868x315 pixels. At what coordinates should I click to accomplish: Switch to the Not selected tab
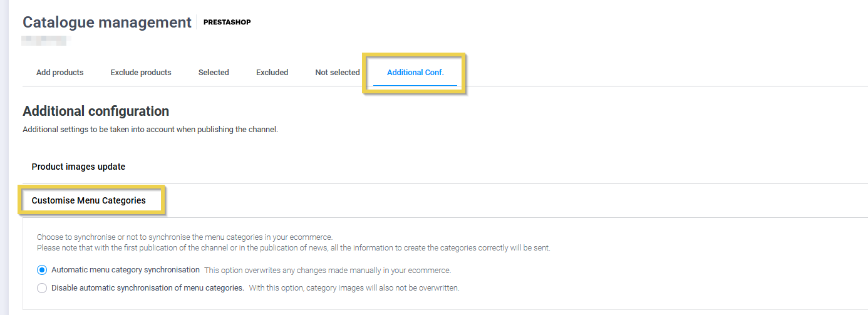pos(337,73)
